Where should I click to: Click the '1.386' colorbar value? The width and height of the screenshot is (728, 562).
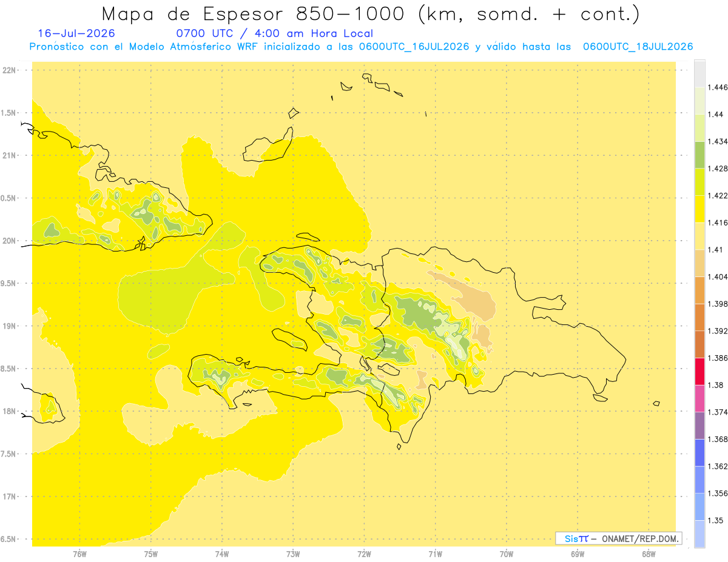click(x=716, y=358)
